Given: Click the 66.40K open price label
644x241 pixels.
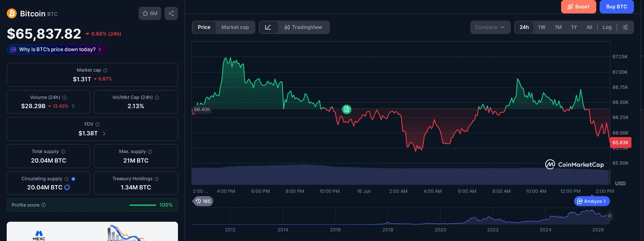Looking at the screenshot, I should [202, 109].
